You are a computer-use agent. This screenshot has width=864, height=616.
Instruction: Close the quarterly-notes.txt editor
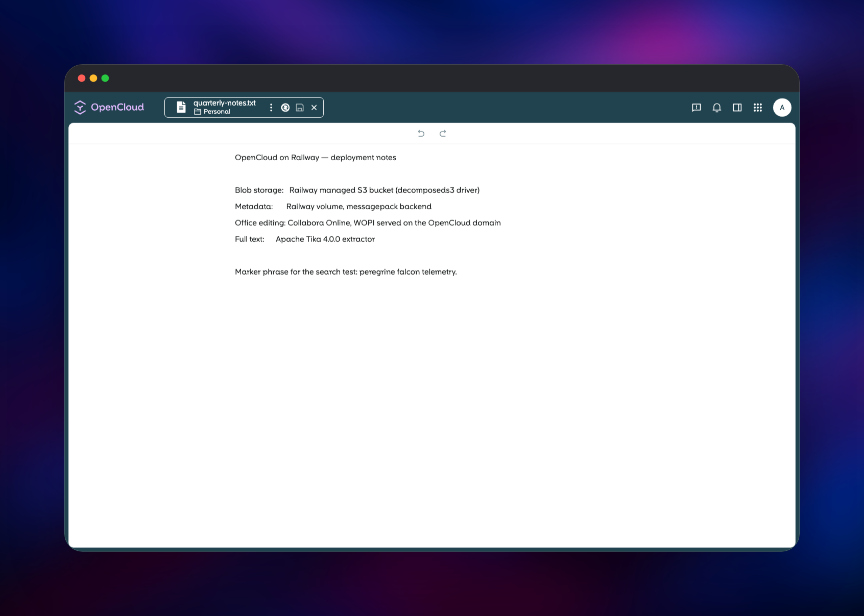[x=314, y=108]
